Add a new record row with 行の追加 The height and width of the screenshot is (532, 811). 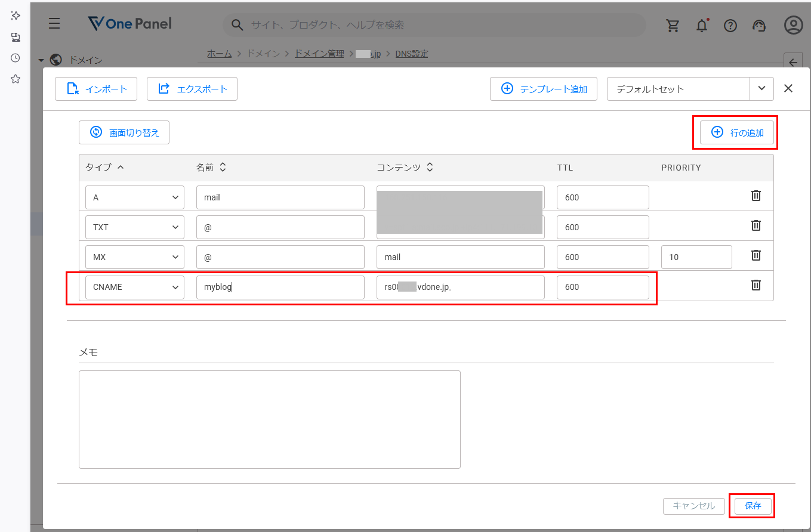pyautogui.click(x=736, y=132)
